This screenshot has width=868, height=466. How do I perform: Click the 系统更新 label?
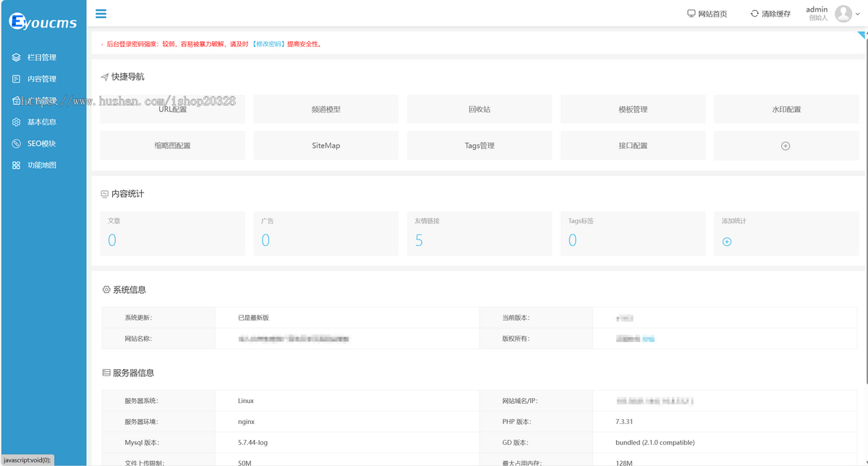click(138, 318)
